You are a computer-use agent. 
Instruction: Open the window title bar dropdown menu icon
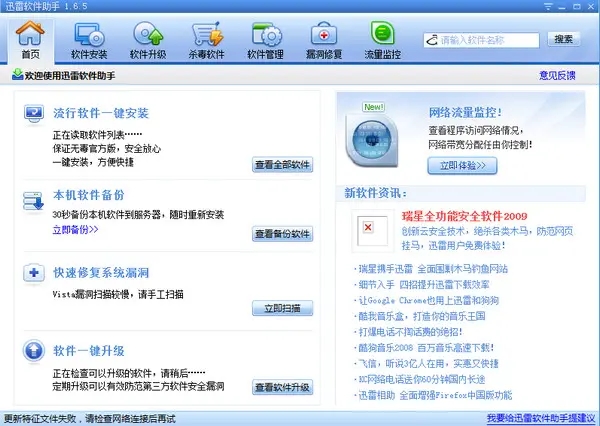(x=548, y=6)
